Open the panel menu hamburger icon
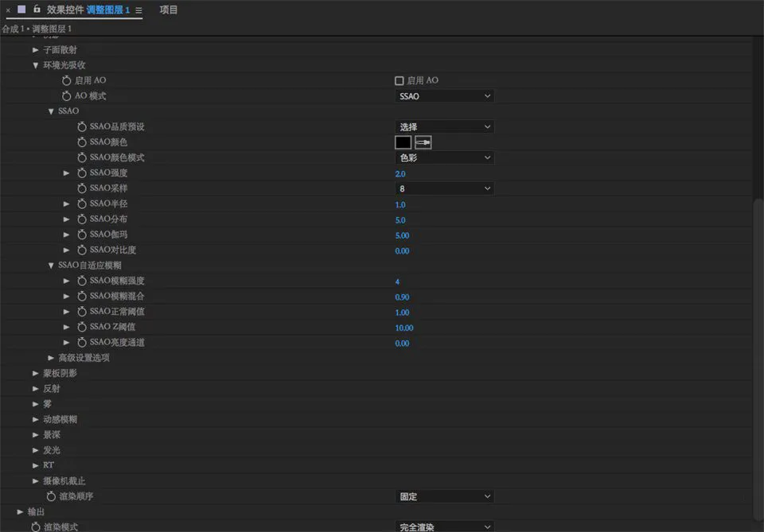Screen dimensions: 764x532 [138, 10]
